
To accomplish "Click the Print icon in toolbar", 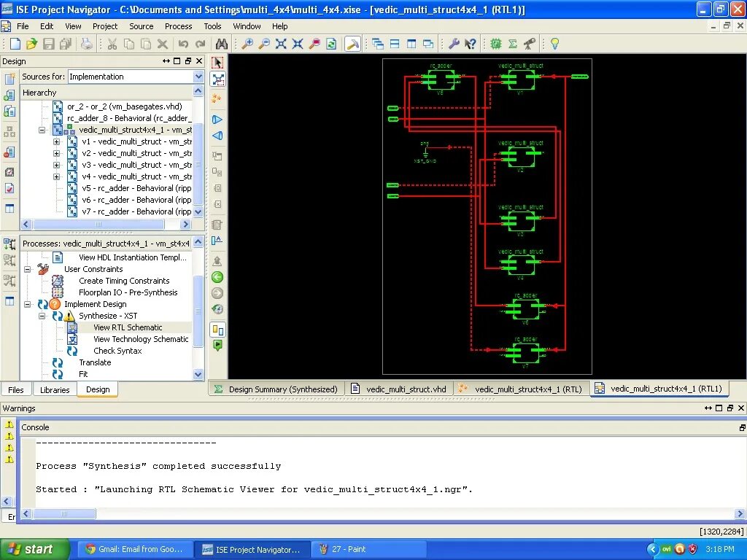I will (87, 44).
